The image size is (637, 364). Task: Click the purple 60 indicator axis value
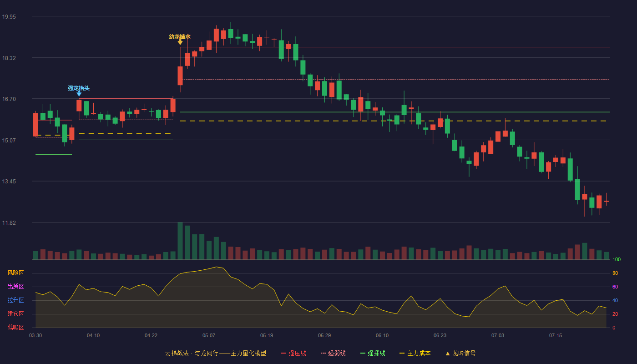pyautogui.click(x=615, y=287)
